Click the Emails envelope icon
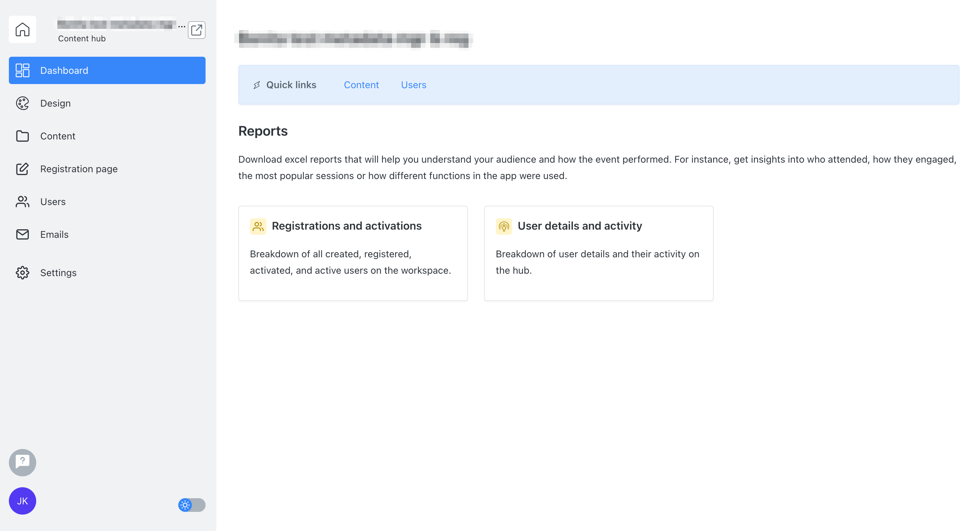Screen dimensions: 980x531 coord(23,234)
